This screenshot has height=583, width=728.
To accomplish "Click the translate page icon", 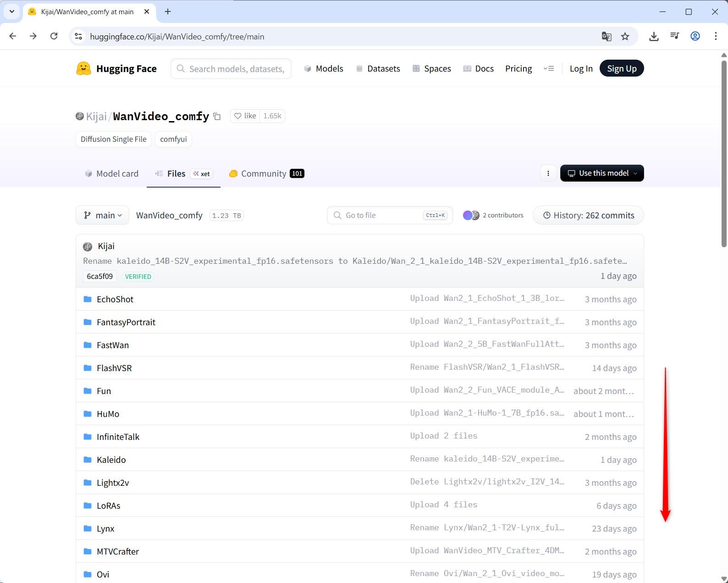I will pyautogui.click(x=606, y=36).
